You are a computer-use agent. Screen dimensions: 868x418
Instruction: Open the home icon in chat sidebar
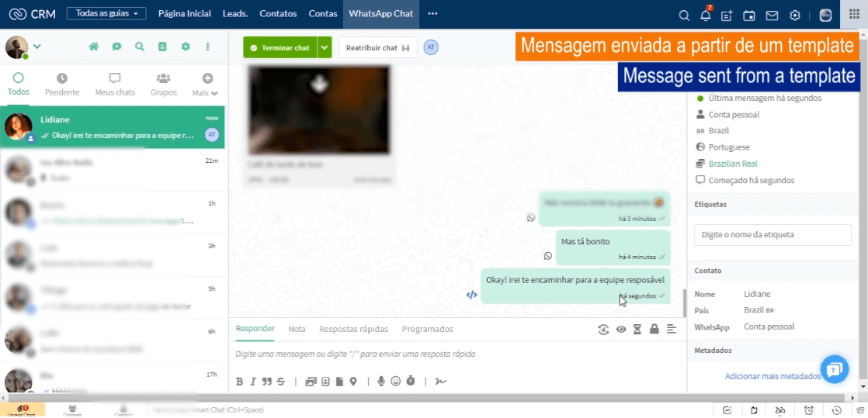click(94, 47)
